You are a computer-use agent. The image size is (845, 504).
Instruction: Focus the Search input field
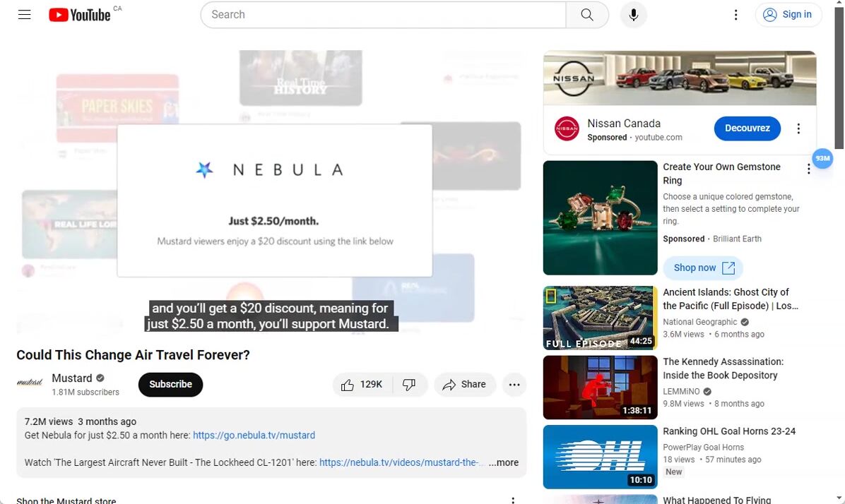click(383, 15)
